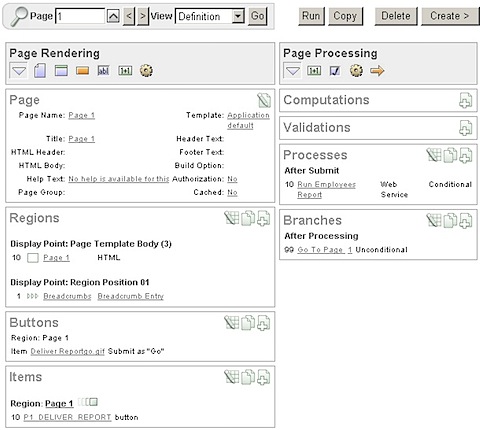
Task: Open the Run Employees Report process link
Action: 326,189
